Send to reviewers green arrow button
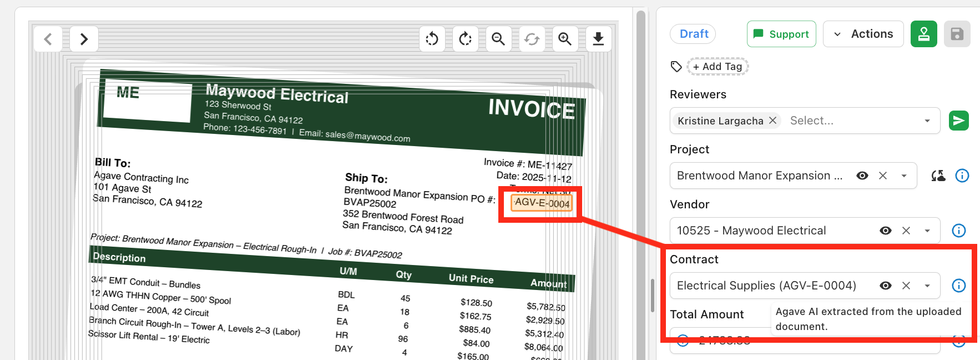This screenshot has width=980, height=360. [958, 121]
